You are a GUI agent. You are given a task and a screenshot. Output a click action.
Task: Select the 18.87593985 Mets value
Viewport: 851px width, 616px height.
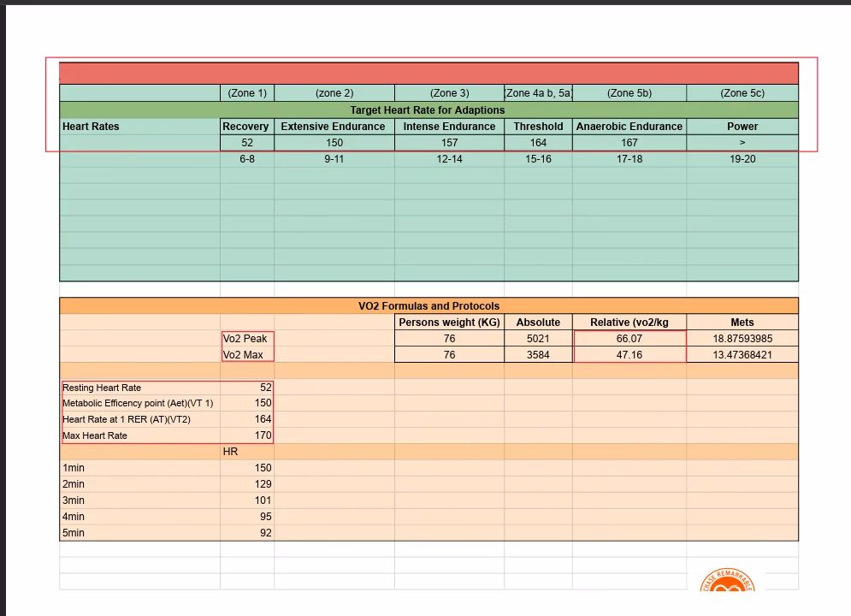pos(742,339)
